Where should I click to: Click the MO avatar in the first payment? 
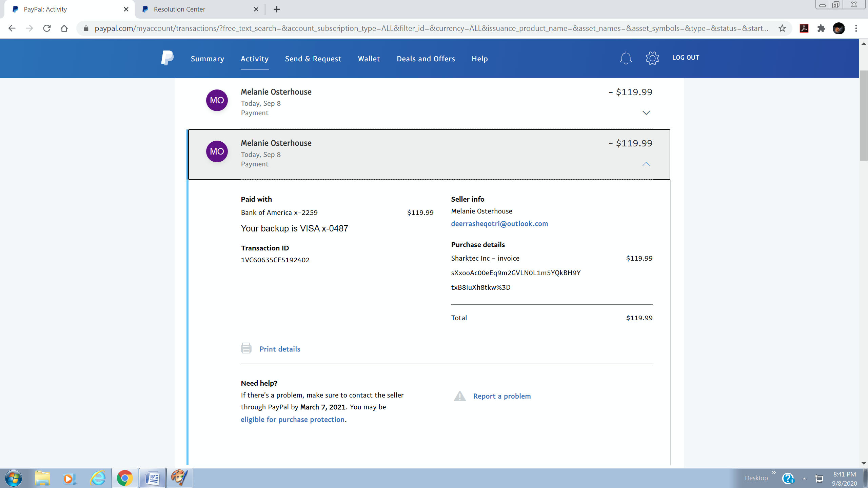pyautogui.click(x=217, y=100)
